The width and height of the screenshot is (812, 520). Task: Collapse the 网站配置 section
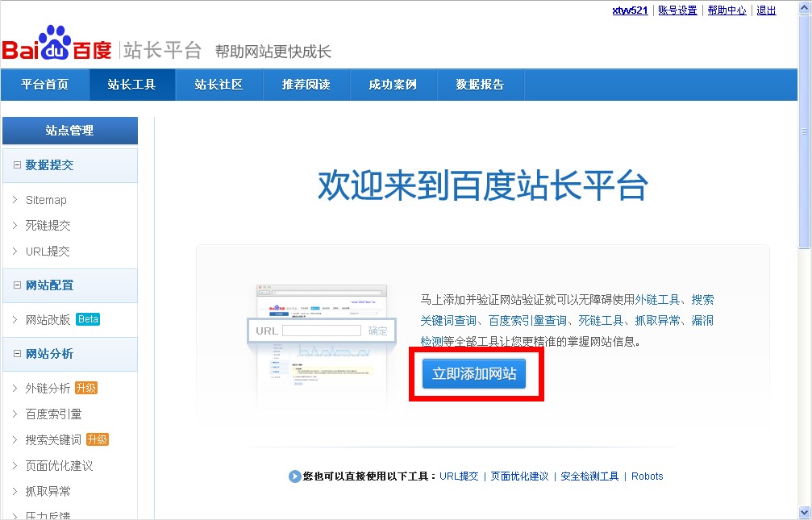click(x=18, y=285)
